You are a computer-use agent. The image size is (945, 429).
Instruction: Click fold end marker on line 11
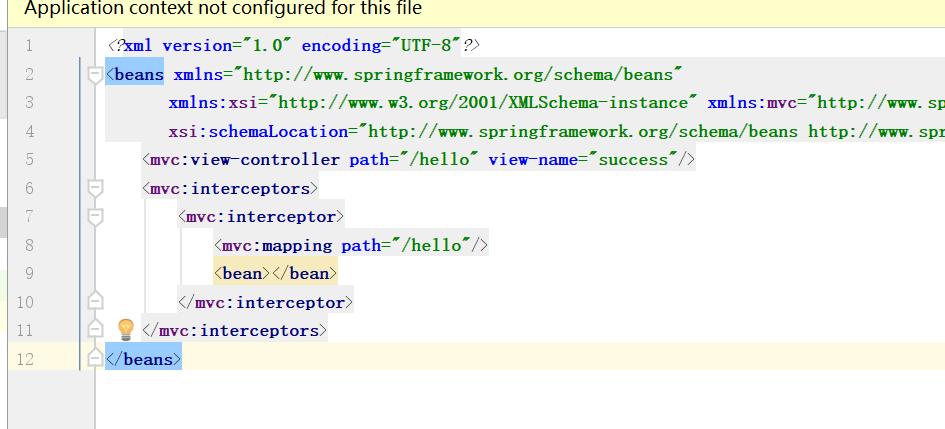tap(95, 329)
